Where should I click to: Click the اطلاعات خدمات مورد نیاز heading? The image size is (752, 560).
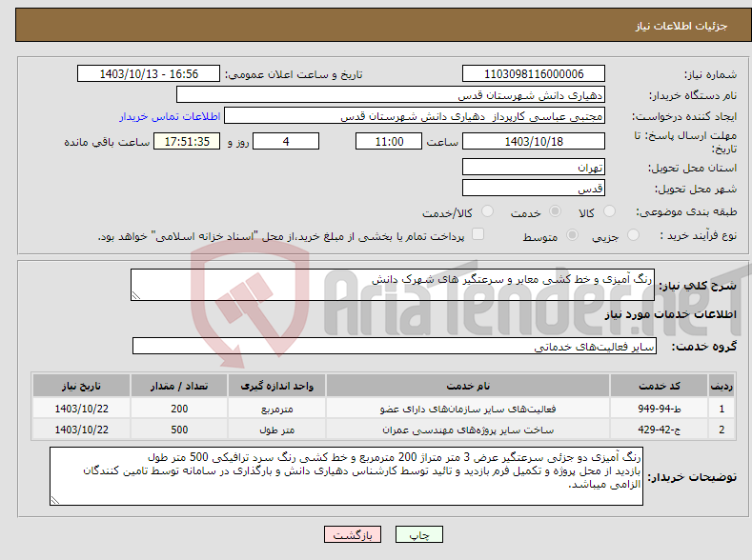pyautogui.click(x=670, y=314)
